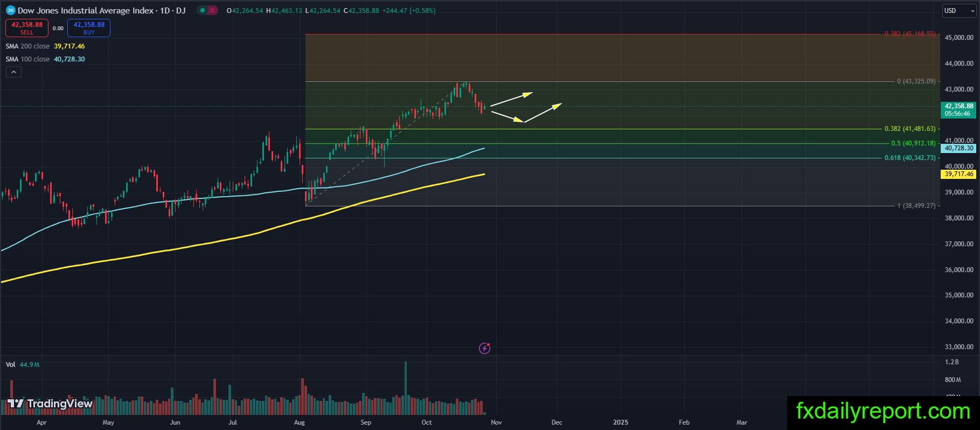Click the 35,000.00 price axis label

(x=959, y=295)
